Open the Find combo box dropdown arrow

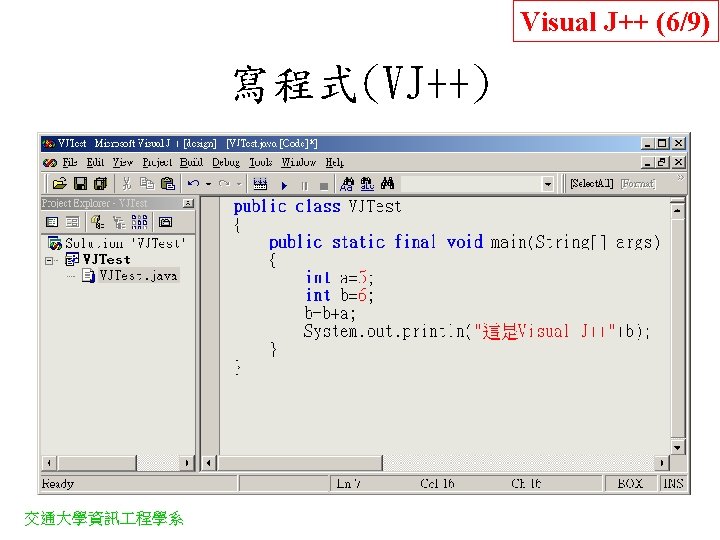tap(547, 185)
